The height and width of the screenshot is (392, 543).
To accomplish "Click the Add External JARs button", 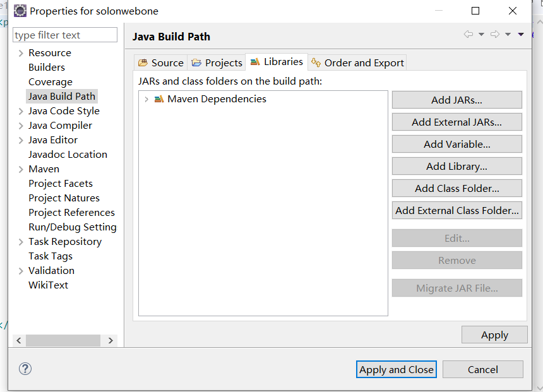I will point(456,122).
